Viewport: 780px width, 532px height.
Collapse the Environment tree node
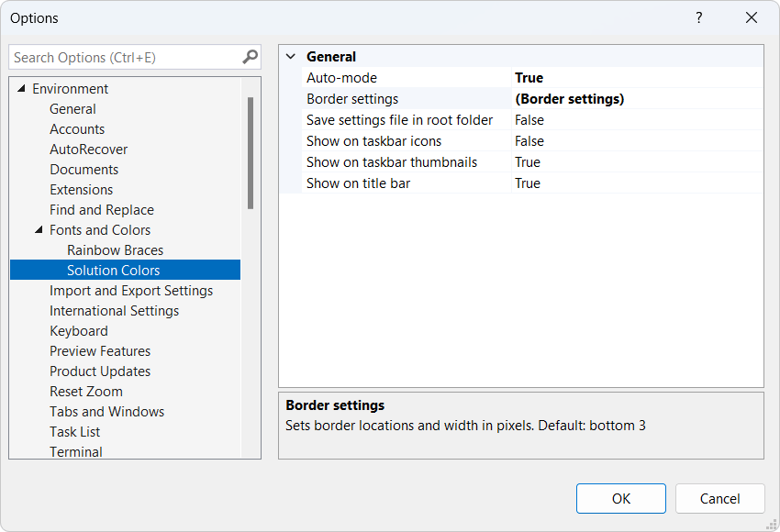(21, 88)
